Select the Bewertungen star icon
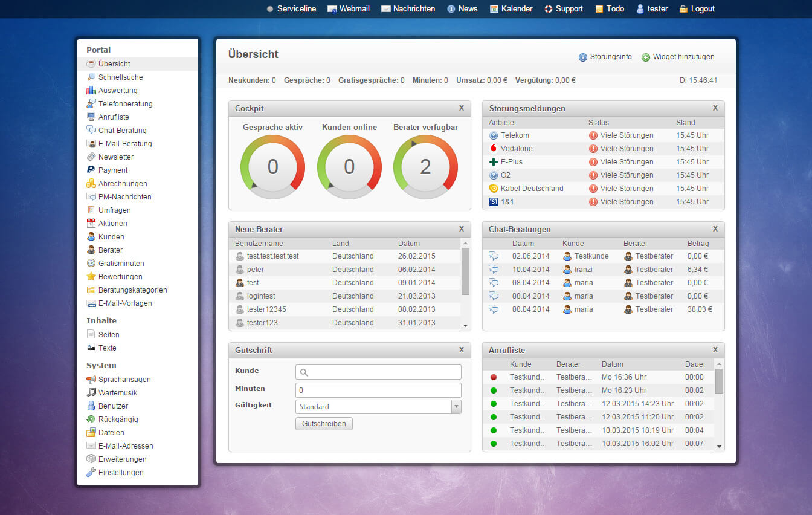 pos(91,276)
